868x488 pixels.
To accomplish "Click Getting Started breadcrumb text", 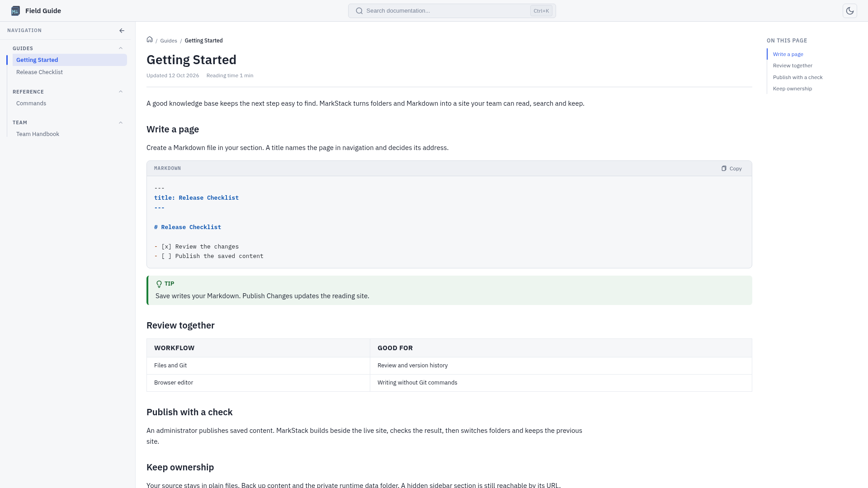I will point(203,41).
